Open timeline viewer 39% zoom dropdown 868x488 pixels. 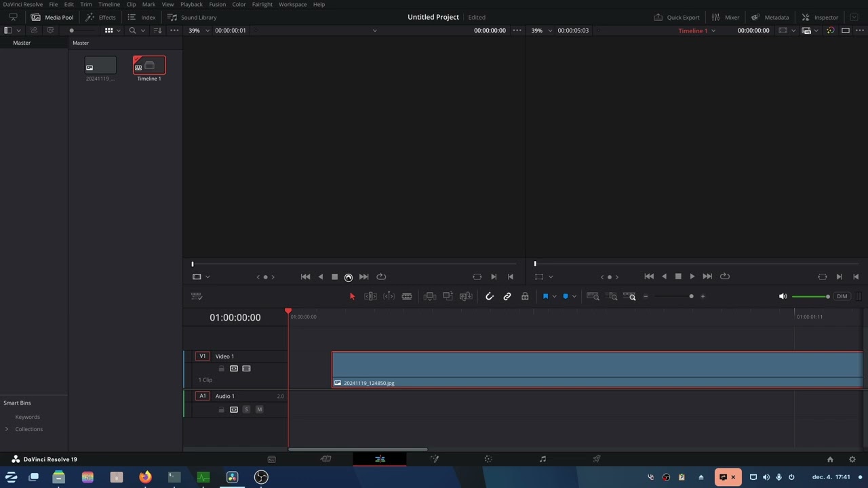click(542, 30)
